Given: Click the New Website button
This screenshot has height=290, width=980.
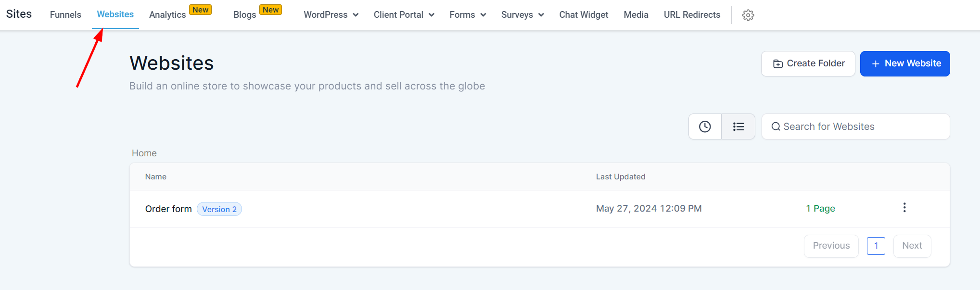Looking at the screenshot, I should (x=904, y=63).
